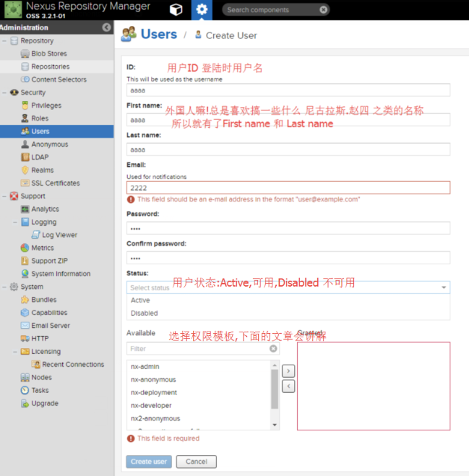Clear the Search components field

click(x=324, y=9)
